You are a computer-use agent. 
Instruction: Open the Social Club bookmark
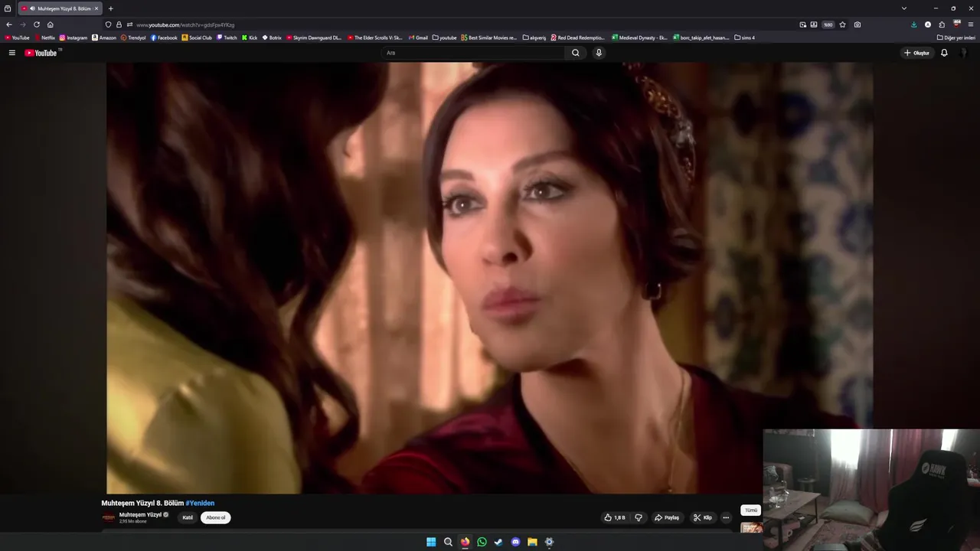point(197,37)
